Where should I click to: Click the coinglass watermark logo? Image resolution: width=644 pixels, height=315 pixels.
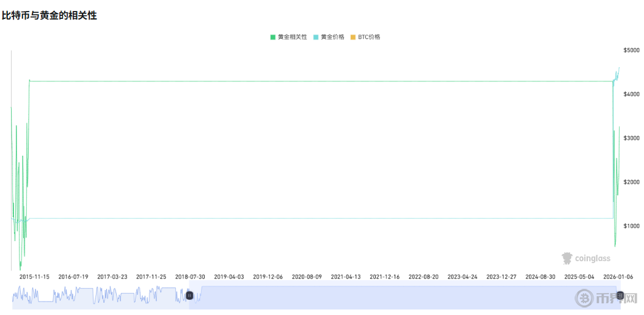coord(587,258)
